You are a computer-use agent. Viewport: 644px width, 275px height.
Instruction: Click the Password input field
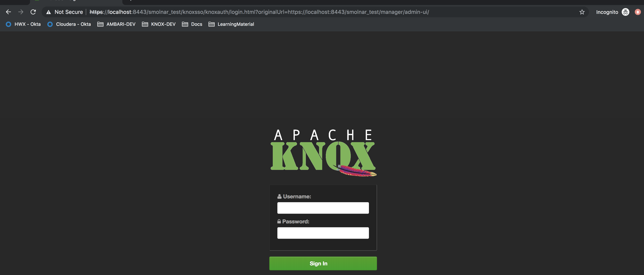(323, 233)
